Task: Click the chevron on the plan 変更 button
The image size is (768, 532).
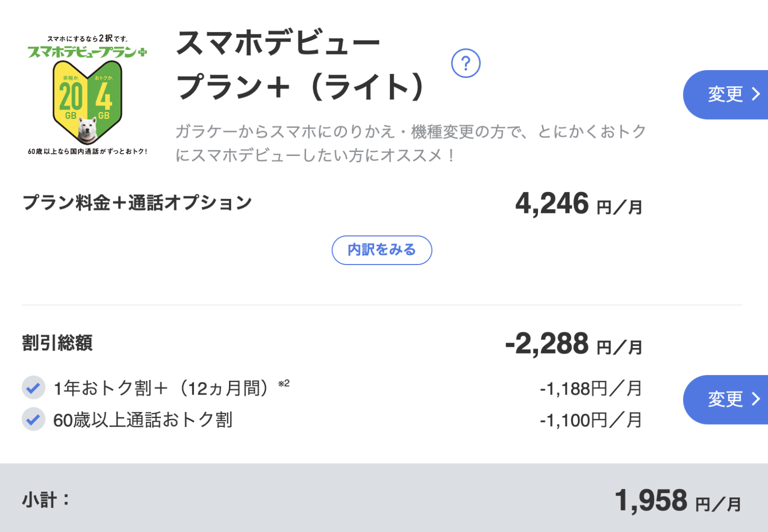Action: (x=755, y=94)
